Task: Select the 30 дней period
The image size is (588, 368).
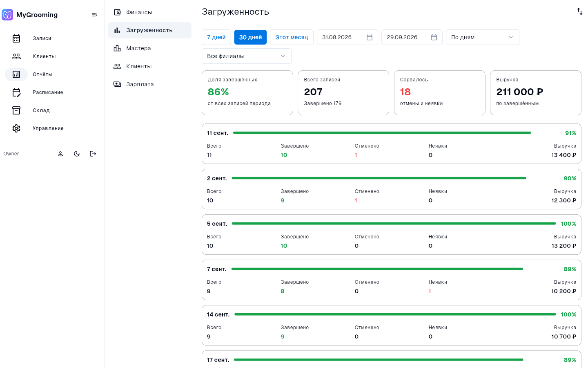Action: point(250,37)
